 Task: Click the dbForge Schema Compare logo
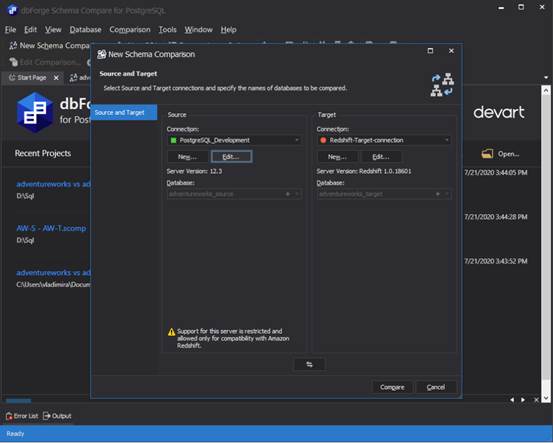point(35,113)
